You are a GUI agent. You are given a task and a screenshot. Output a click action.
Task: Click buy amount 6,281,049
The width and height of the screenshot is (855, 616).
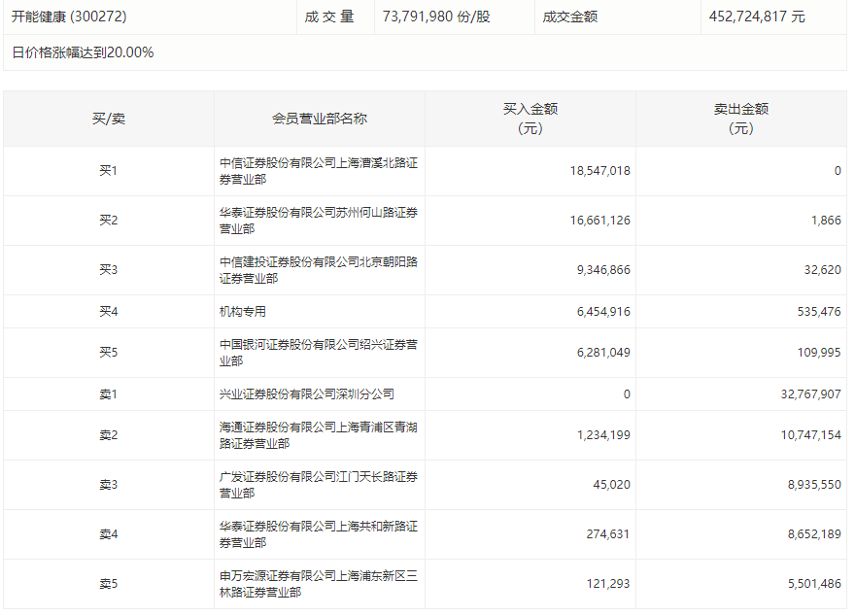click(603, 352)
